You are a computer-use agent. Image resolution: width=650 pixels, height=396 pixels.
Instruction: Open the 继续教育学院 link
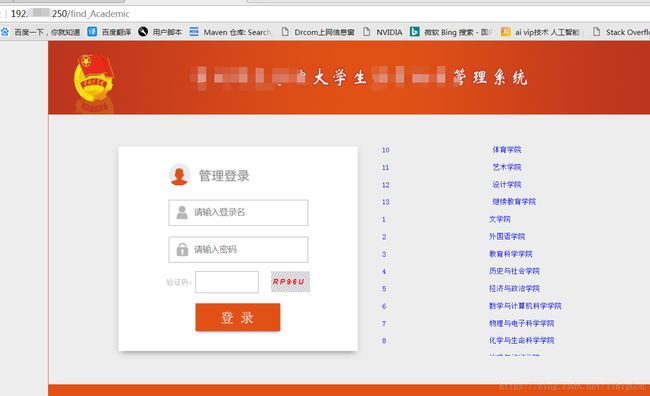coord(514,202)
